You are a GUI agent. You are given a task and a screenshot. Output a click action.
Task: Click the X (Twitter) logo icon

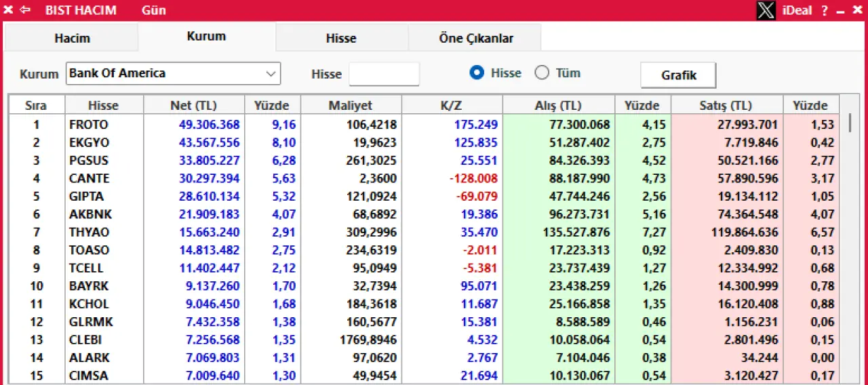[x=766, y=10]
